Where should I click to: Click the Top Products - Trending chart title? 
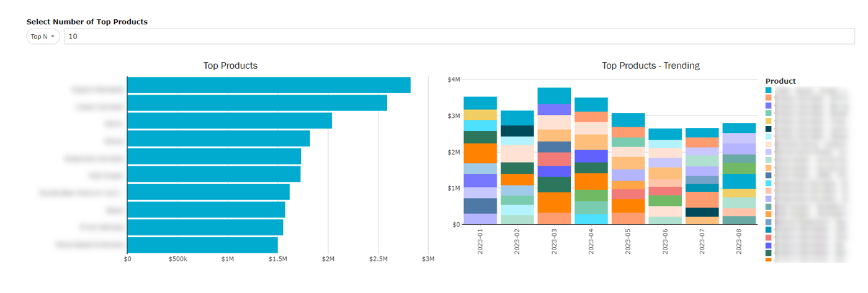(651, 65)
